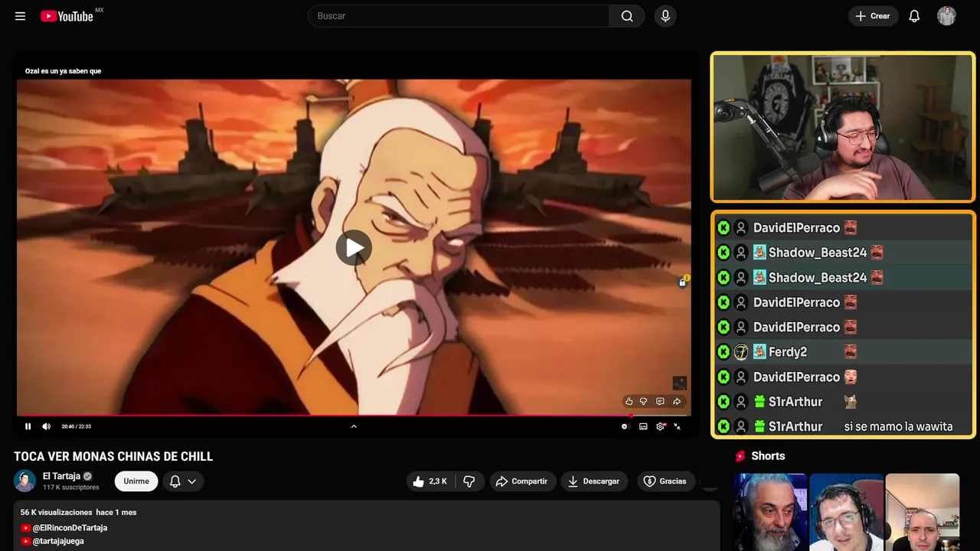Viewport: 980px width, 551px height.
Task: Open the notifications bell in the header
Action: (x=914, y=16)
